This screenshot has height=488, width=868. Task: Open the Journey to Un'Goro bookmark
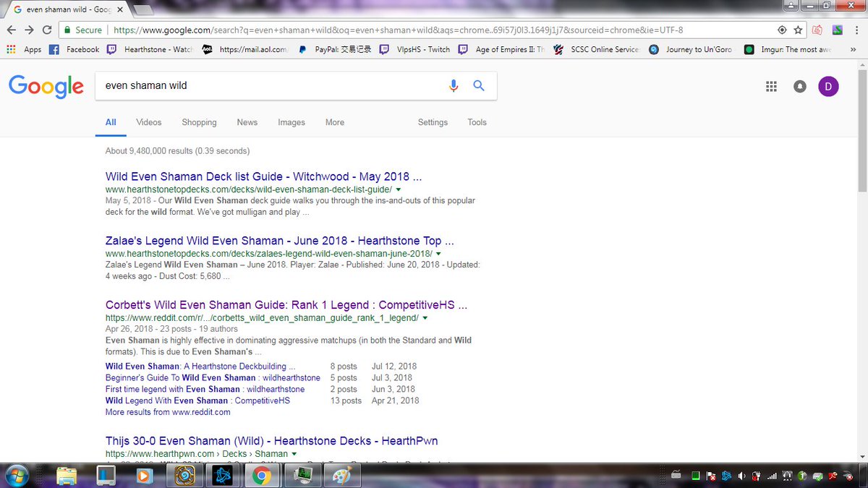click(x=692, y=50)
